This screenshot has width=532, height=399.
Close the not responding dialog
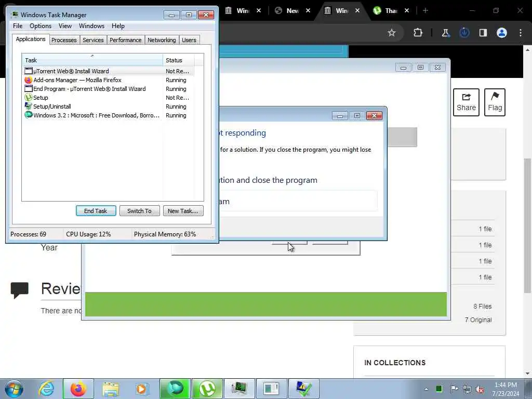[x=374, y=116]
